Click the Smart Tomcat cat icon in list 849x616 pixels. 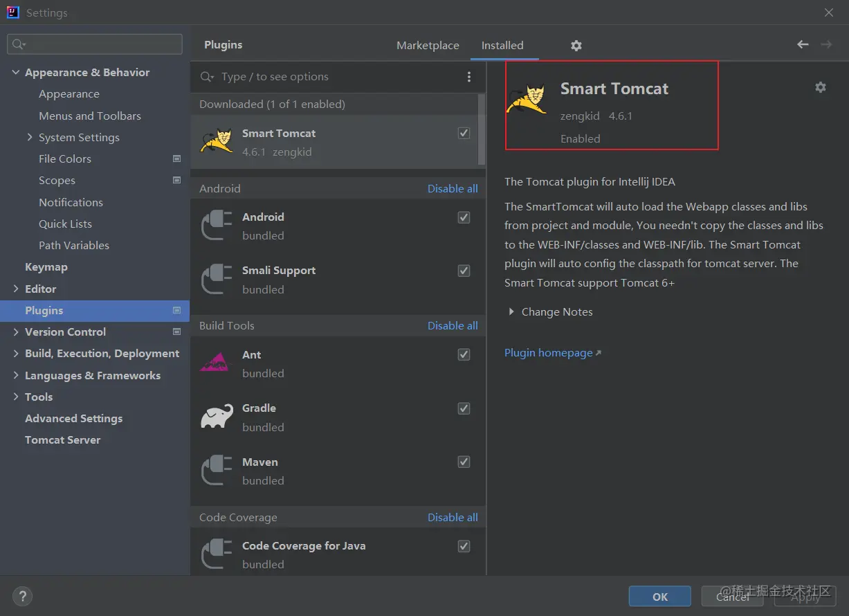217,141
